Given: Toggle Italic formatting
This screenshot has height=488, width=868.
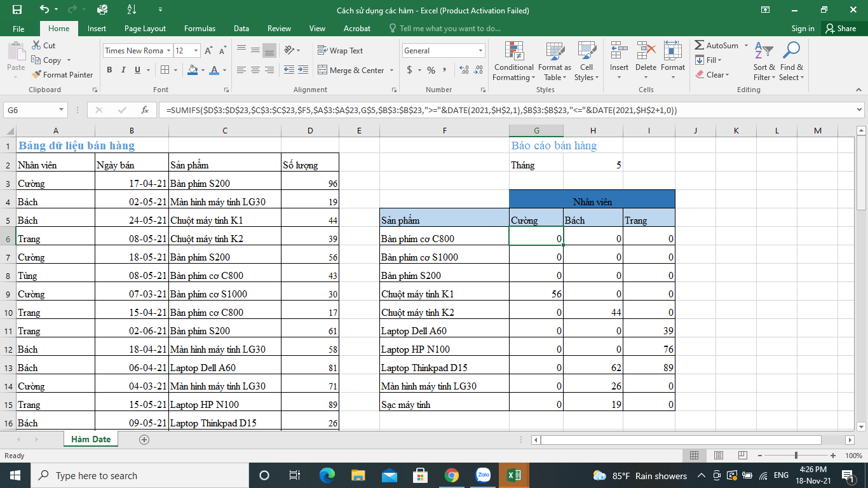Looking at the screenshot, I should [x=123, y=70].
